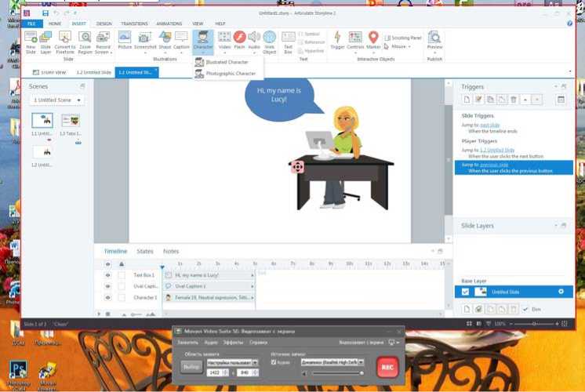Create a new trigger in Triggers panel
Screen dimensions: 585x392
pos(467,100)
